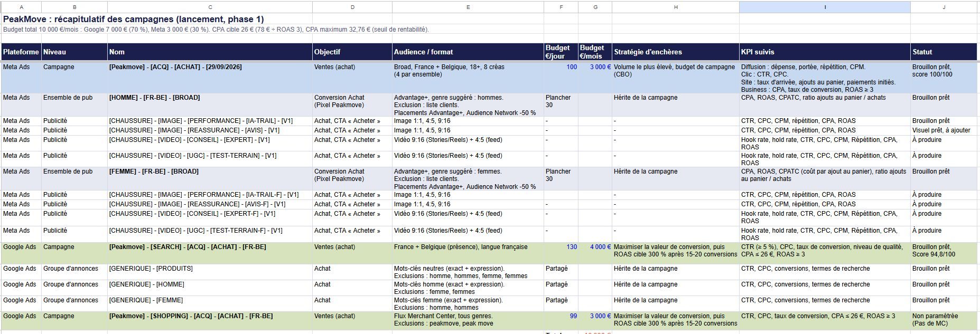Screen dimensions: 980x334
Task: Select column G header
Action: click(595, 7)
